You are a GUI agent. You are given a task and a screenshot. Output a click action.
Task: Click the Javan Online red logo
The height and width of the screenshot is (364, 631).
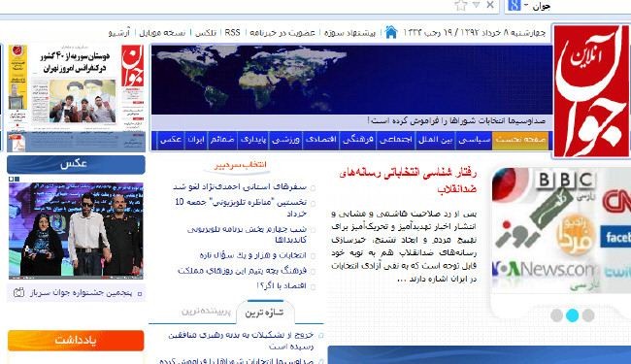click(x=591, y=91)
